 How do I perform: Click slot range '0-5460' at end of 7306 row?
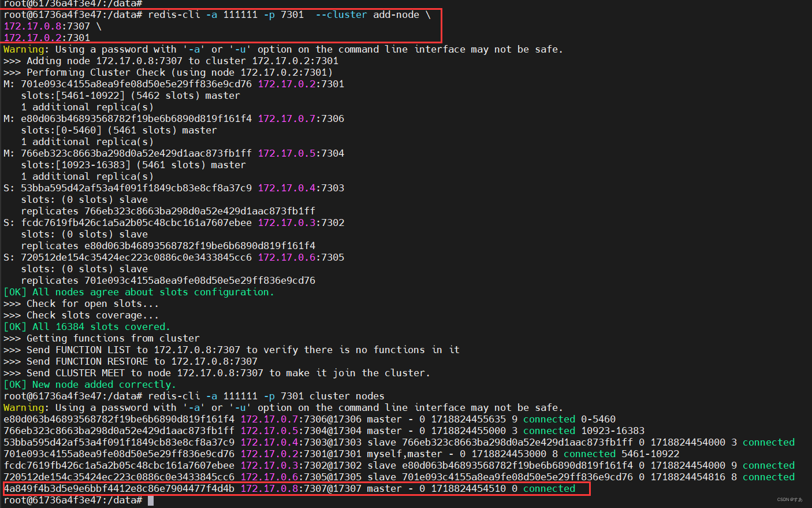598,420
